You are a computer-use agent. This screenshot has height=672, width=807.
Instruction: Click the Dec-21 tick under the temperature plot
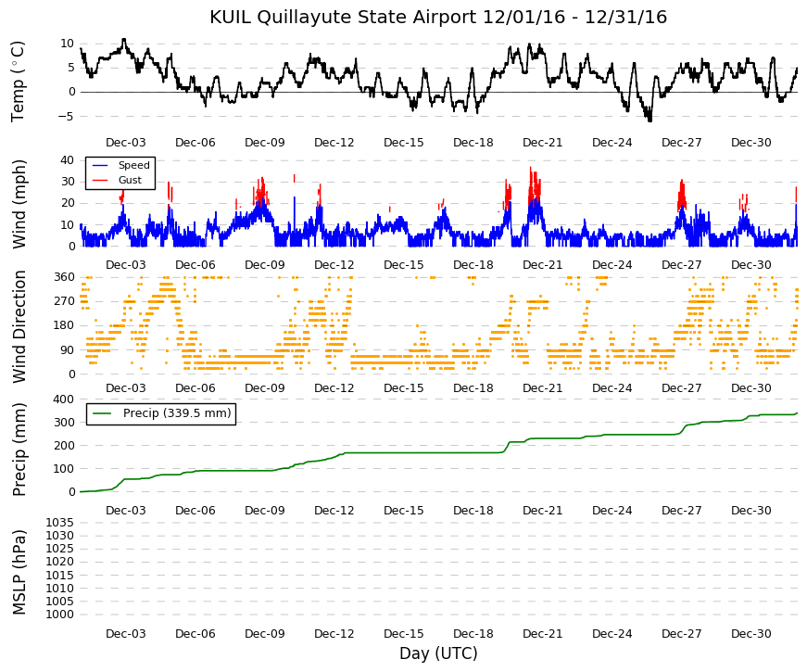(542, 143)
